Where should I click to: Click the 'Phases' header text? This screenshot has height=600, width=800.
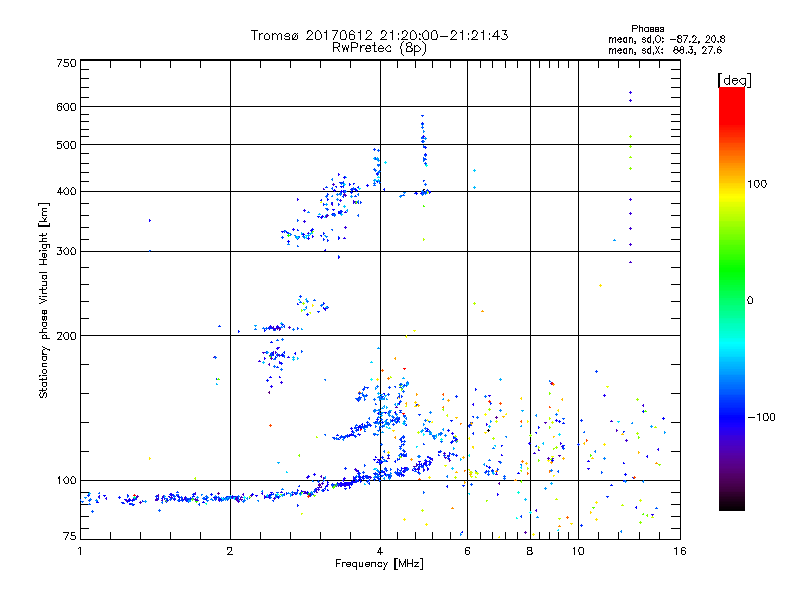[647, 29]
